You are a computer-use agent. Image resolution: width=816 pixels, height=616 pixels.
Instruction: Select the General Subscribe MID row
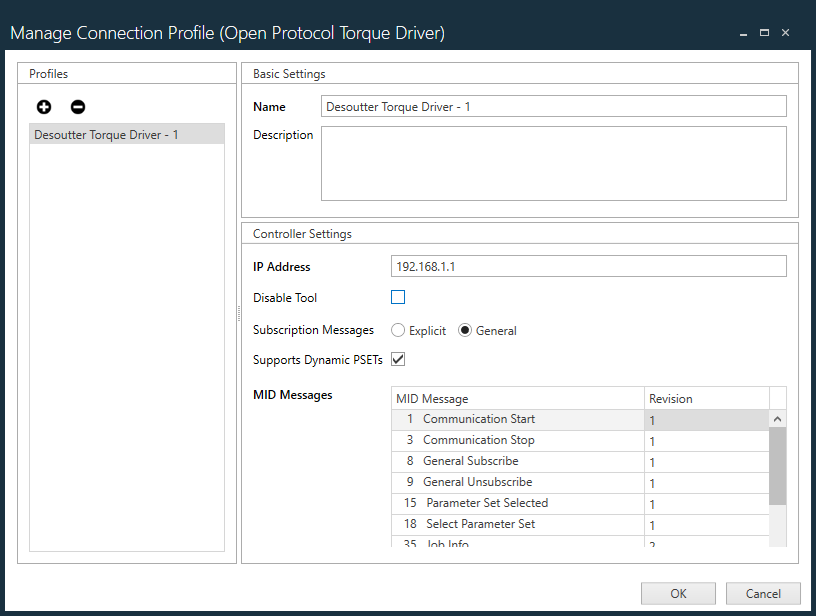pyautogui.click(x=500, y=461)
